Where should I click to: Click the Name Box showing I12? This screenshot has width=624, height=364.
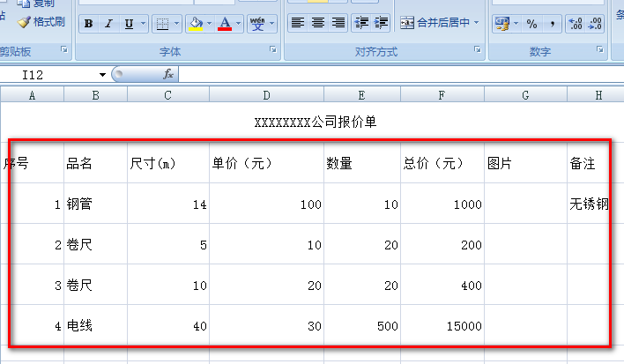(x=48, y=75)
